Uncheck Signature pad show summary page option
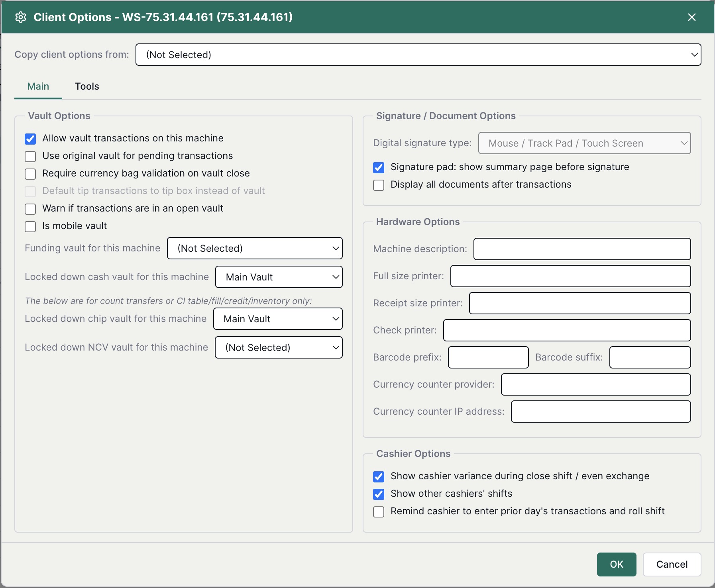 pyautogui.click(x=379, y=167)
